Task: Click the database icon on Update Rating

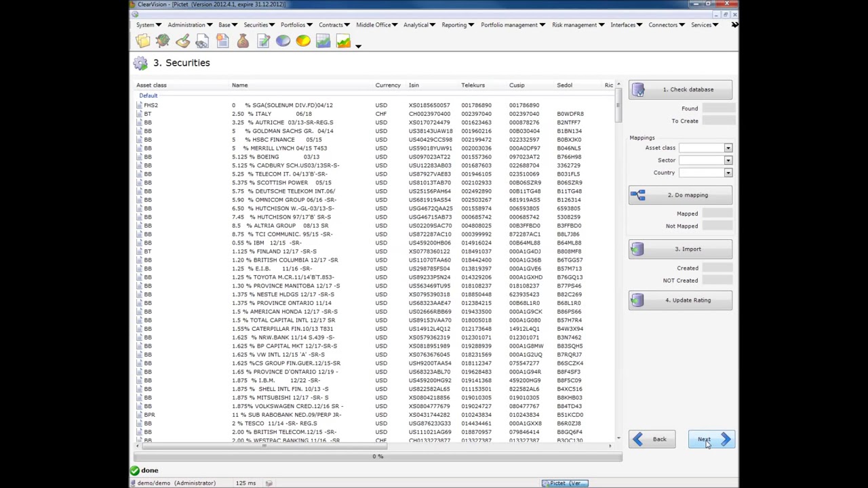Action: [x=637, y=301]
